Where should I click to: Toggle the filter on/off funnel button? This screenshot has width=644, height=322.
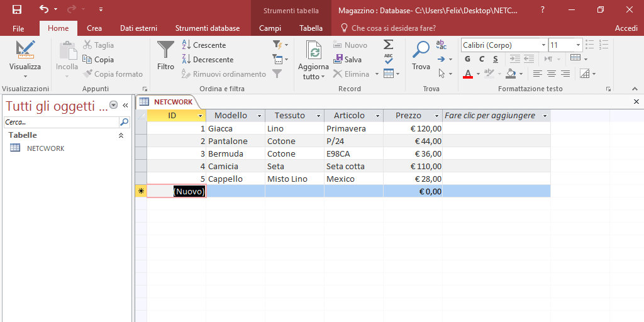pyautogui.click(x=277, y=74)
